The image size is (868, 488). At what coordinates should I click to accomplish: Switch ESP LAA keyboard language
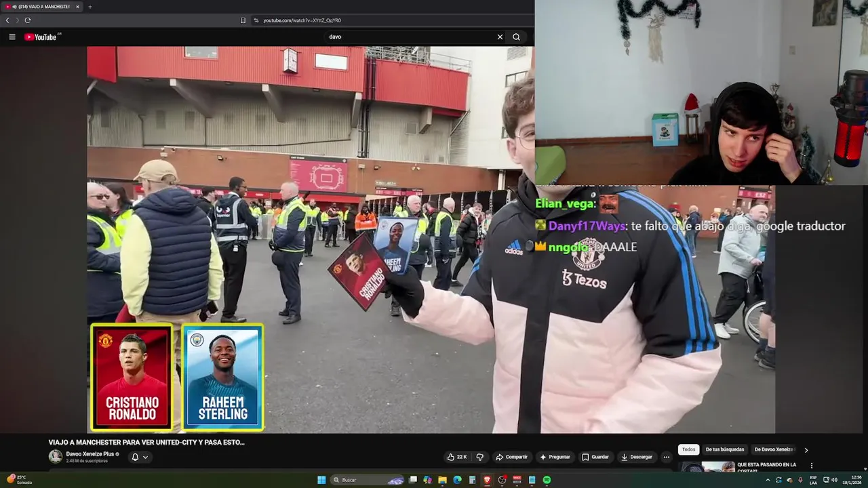click(813, 480)
